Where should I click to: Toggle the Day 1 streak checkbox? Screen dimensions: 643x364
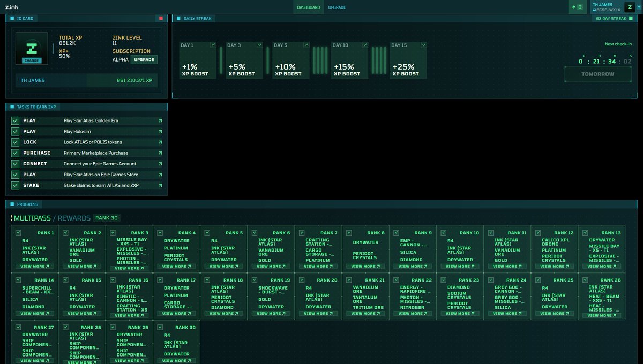(213, 44)
